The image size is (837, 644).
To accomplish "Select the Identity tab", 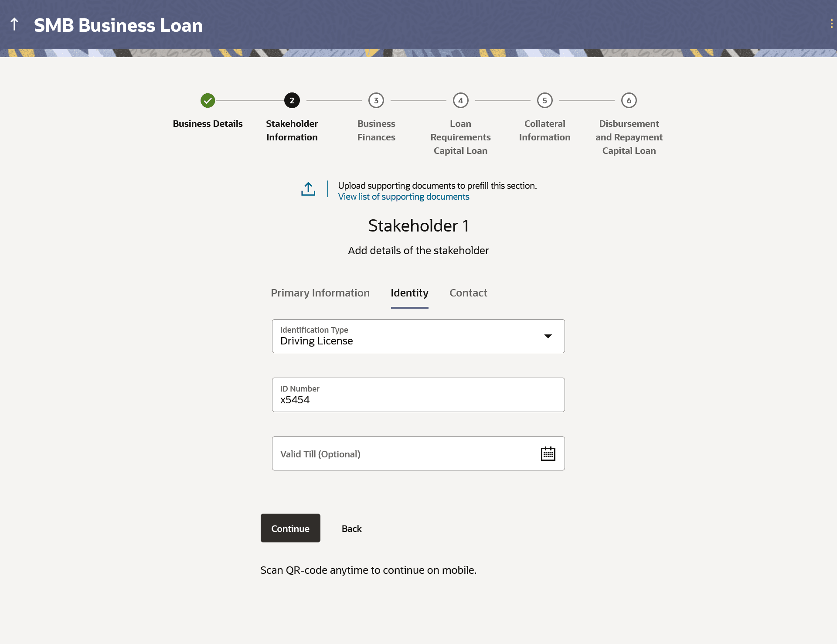I will click(409, 293).
